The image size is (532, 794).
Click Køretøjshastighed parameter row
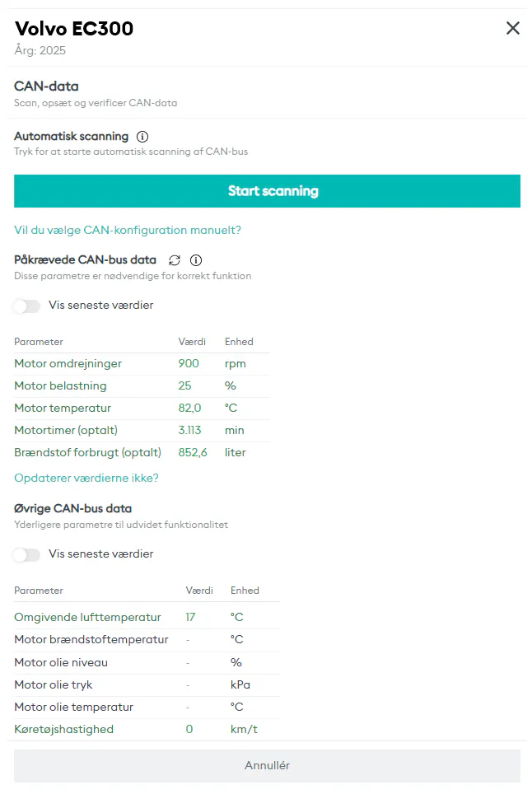point(147,729)
